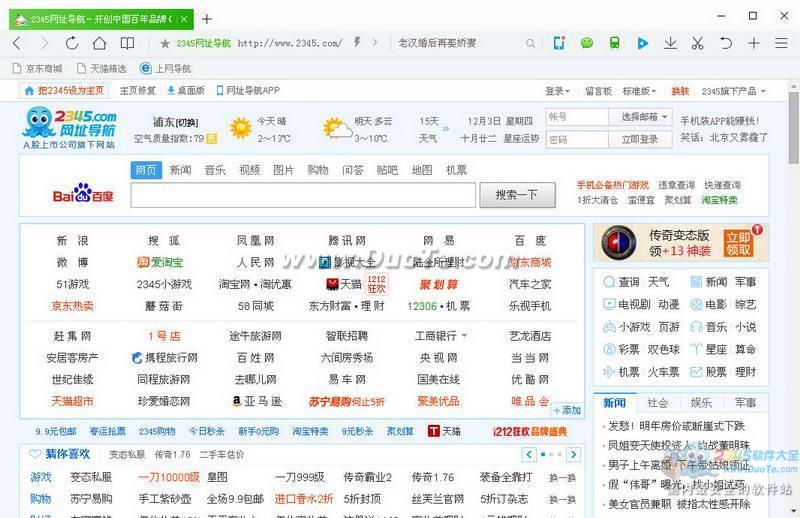Close the 2345网址导航 tab
This screenshot has height=518, width=800.
click(184, 19)
